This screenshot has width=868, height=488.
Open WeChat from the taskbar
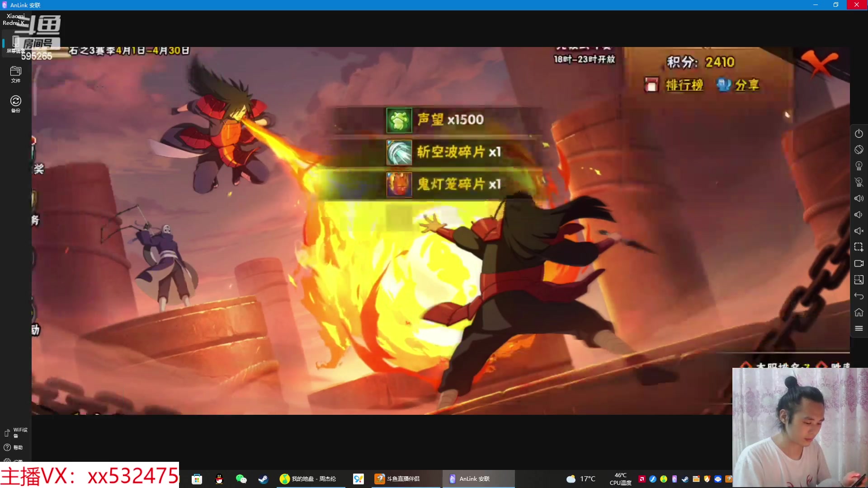(x=241, y=479)
